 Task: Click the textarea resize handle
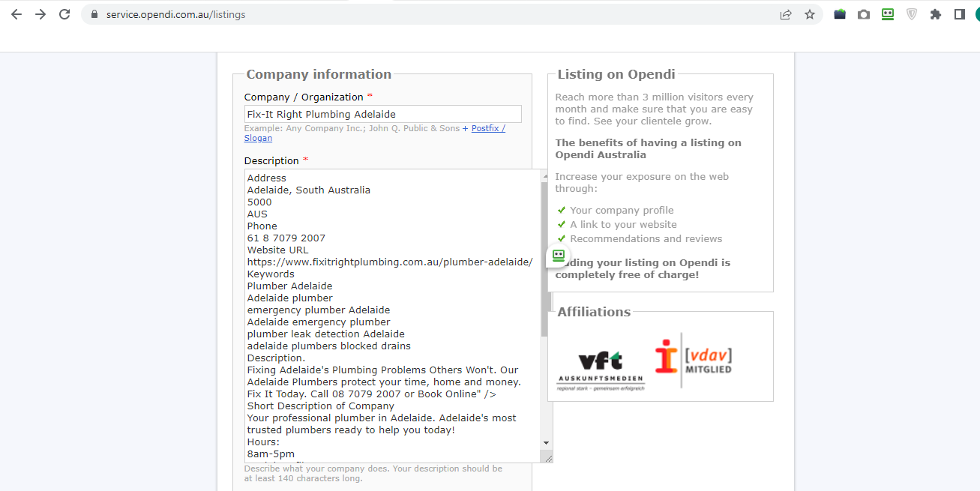pos(547,457)
